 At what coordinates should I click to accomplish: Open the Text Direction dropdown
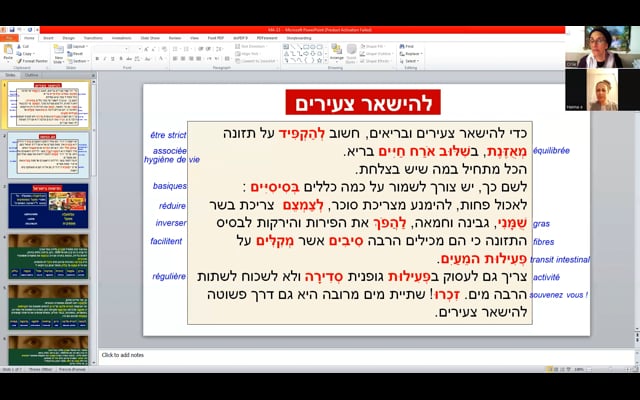pos(251,47)
